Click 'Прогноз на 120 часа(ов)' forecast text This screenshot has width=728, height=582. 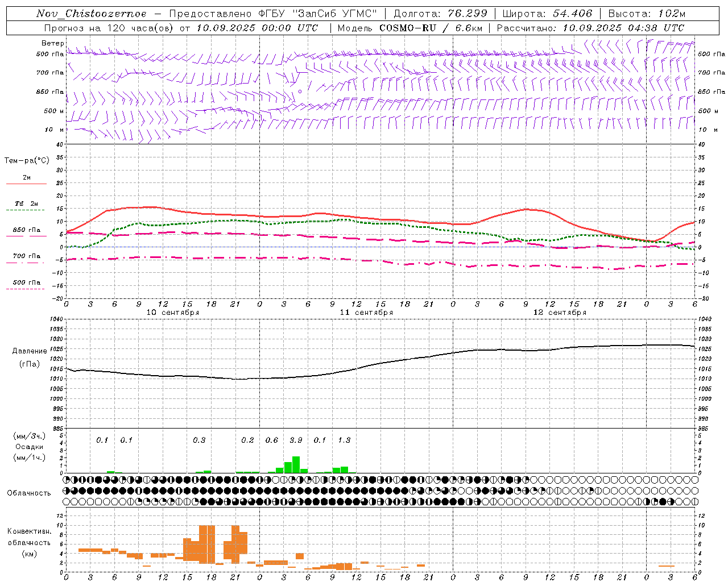tap(109, 27)
